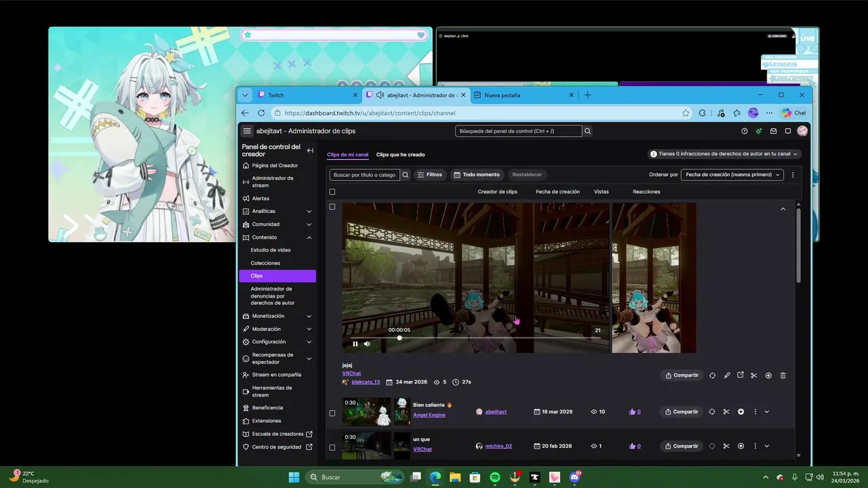Switch to Clips que he creado tab

tap(400, 155)
